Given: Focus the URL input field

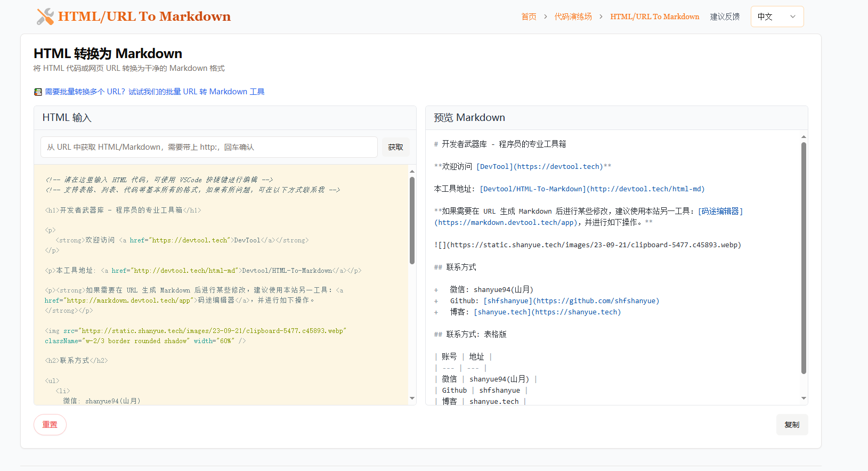Looking at the screenshot, I should point(209,147).
